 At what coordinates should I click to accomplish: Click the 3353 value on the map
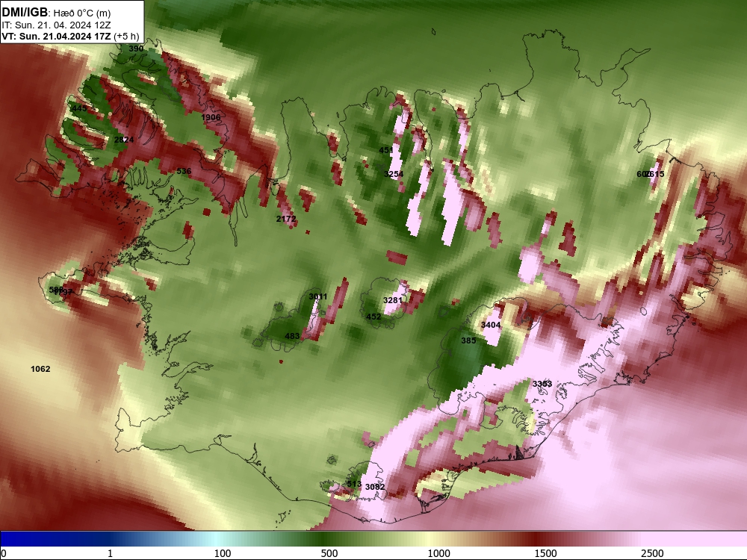tap(542, 384)
